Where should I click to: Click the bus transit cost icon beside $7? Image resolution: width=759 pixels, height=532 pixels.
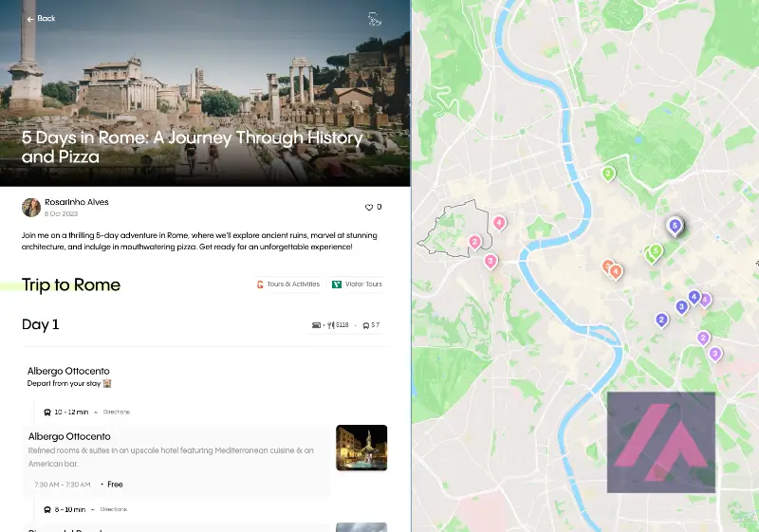366,325
